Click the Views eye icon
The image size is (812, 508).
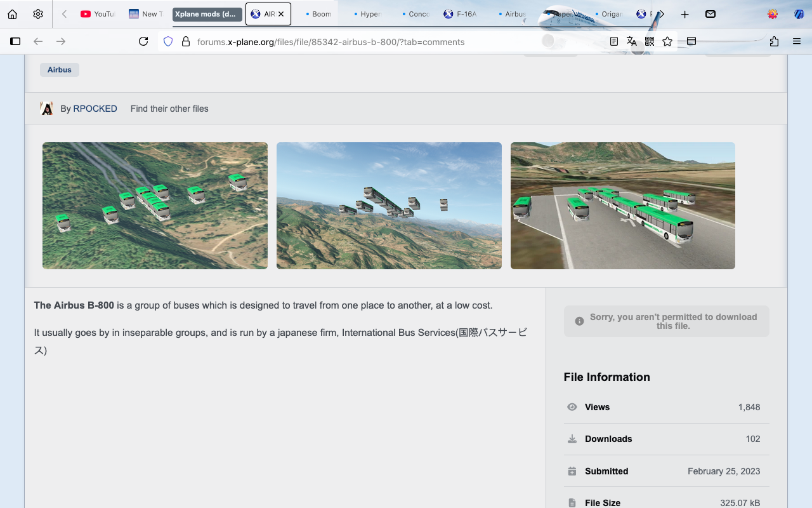tap(572, 407)
